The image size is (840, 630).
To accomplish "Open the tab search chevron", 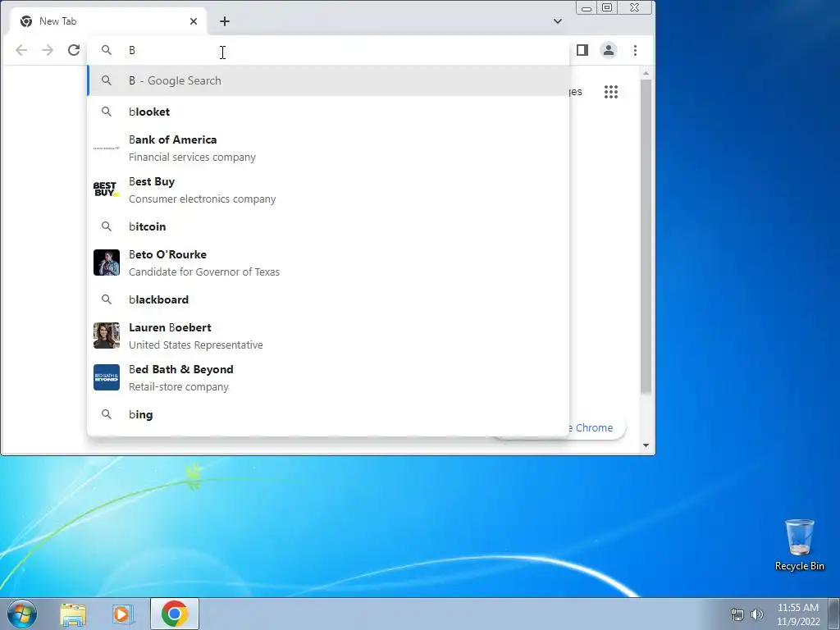I will (558, 21).
